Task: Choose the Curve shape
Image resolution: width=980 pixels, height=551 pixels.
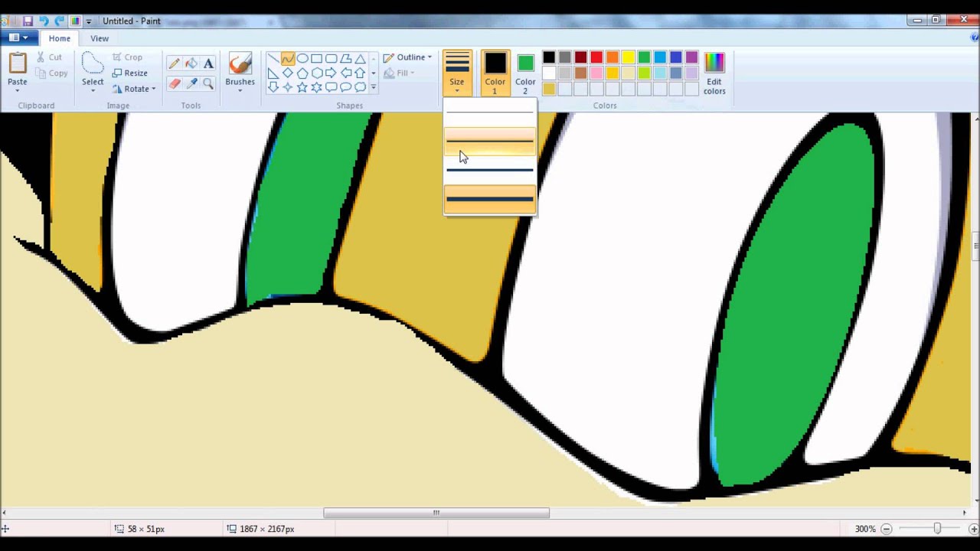Action: 288,59
